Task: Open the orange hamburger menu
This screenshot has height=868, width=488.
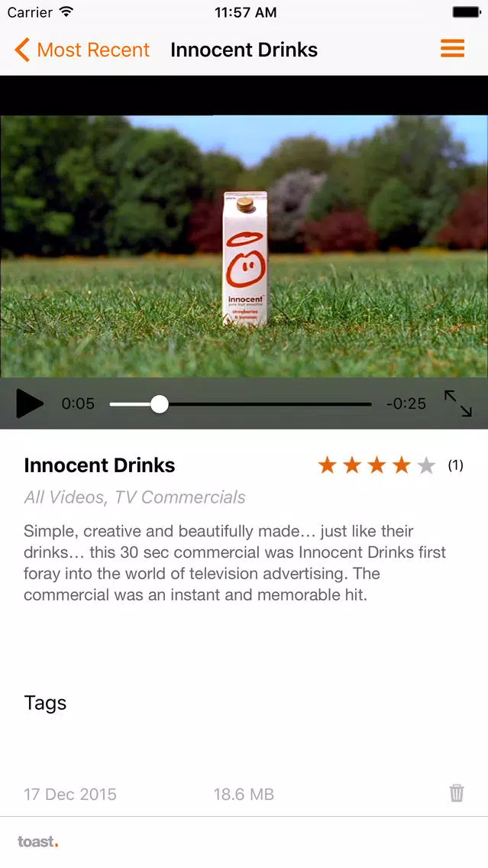Action: [452, 49]
